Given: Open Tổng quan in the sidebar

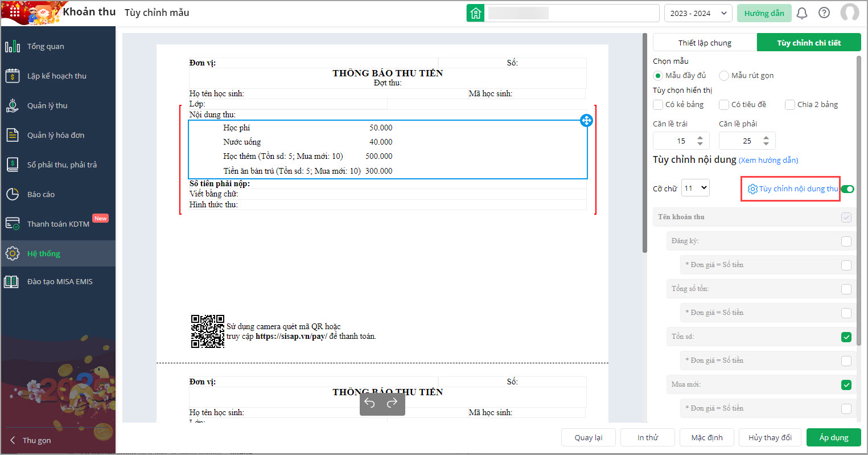Looking at the screenshot, I should pyautogui.click(x=58, y=46).
